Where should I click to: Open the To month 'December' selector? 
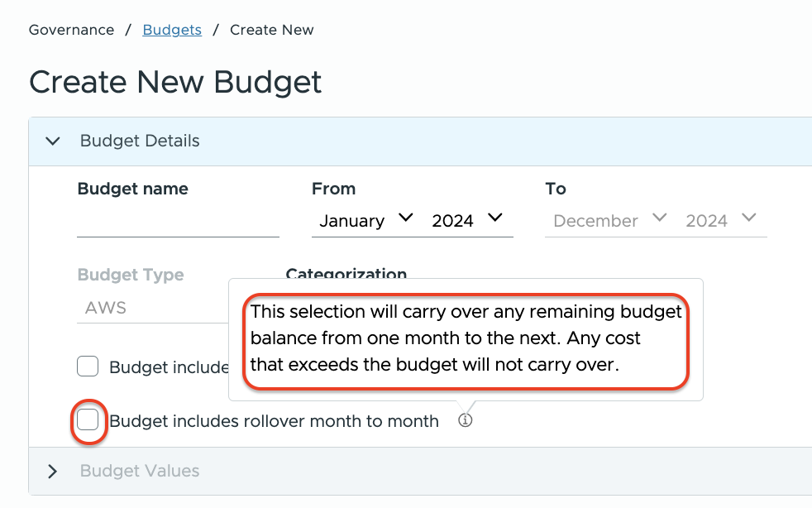pos(595,221)
